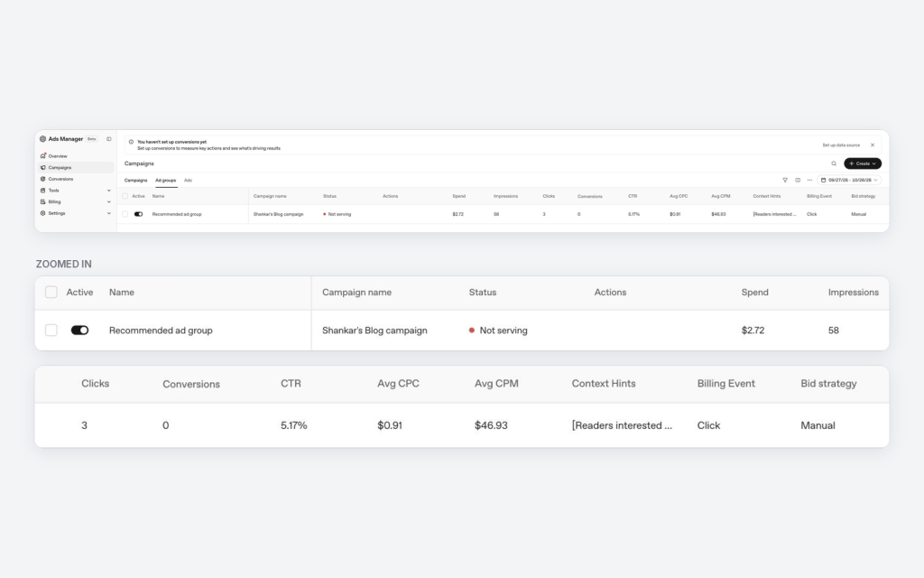The height and width of the screenshot is (578, 924).
Task: Click the Set up data source link
Action: (841, 145)
